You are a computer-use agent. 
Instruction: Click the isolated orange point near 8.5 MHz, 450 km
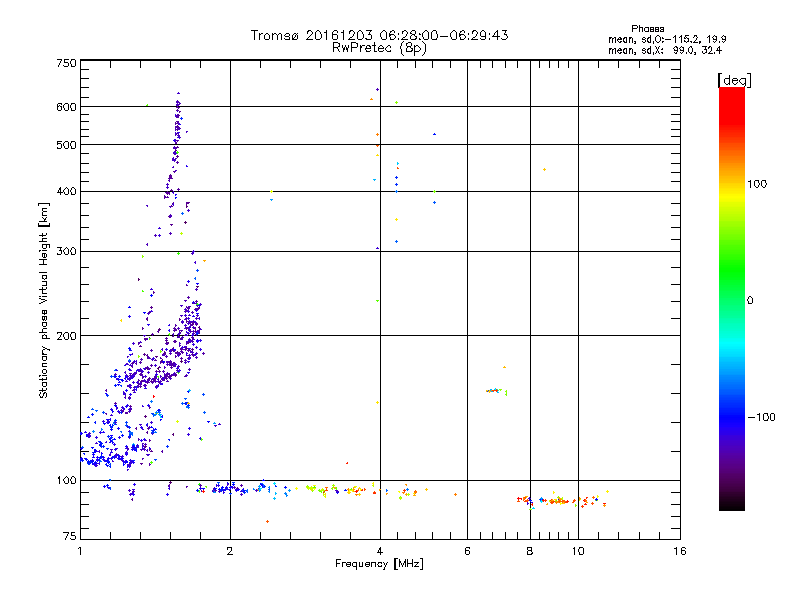point(544,169)
